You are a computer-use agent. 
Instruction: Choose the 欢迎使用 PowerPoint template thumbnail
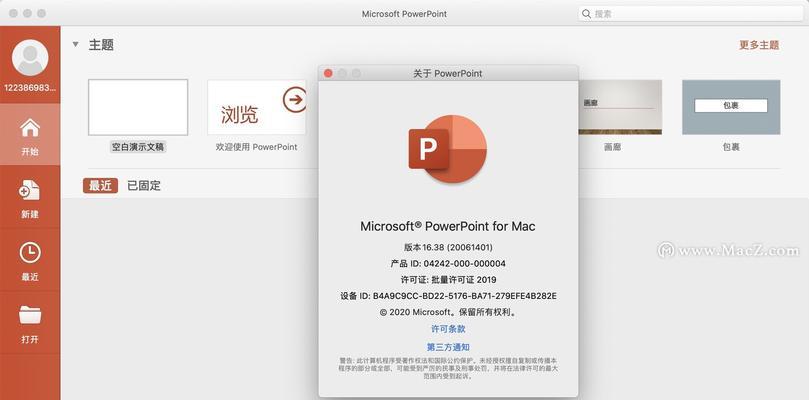point(256,107)
